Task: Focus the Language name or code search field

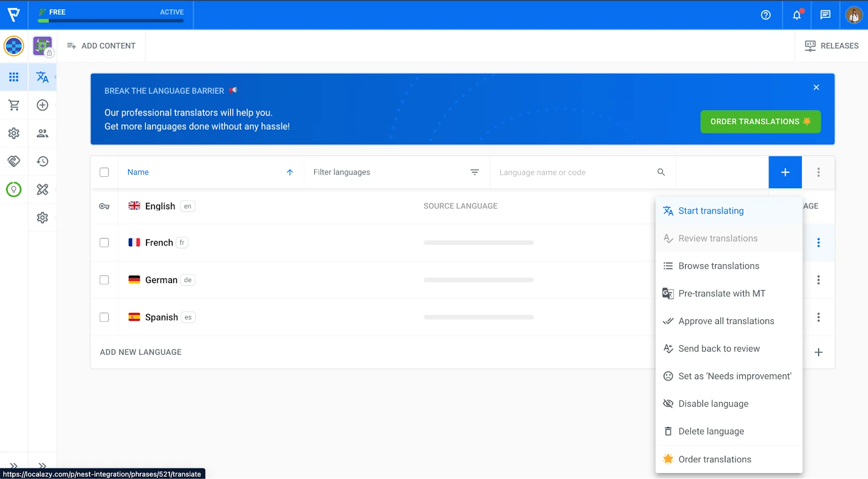Action: click(575, 173)
